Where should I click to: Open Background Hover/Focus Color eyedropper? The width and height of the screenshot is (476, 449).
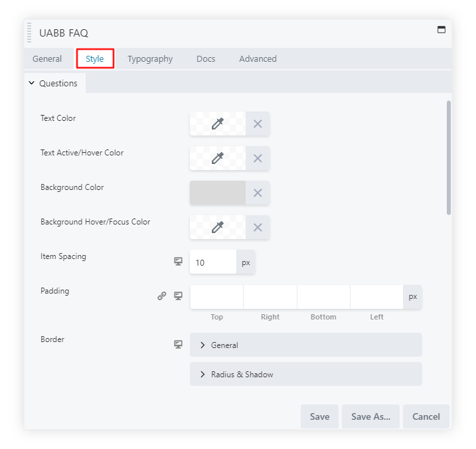[217, 227]
